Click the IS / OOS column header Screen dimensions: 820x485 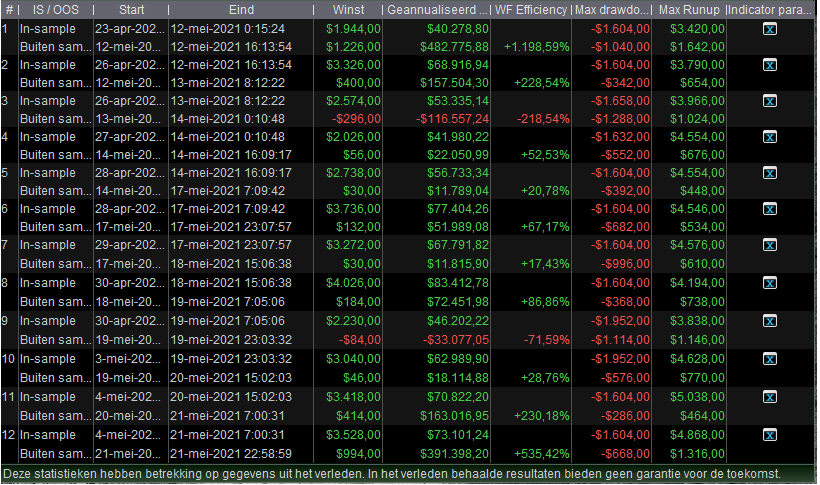54,10
